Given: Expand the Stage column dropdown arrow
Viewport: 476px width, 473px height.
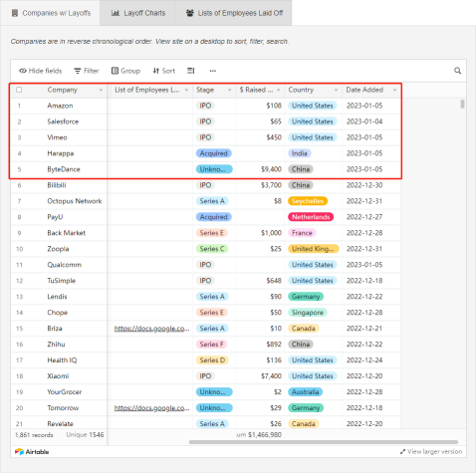Looking at the screenshot, I should coord(230,90).
